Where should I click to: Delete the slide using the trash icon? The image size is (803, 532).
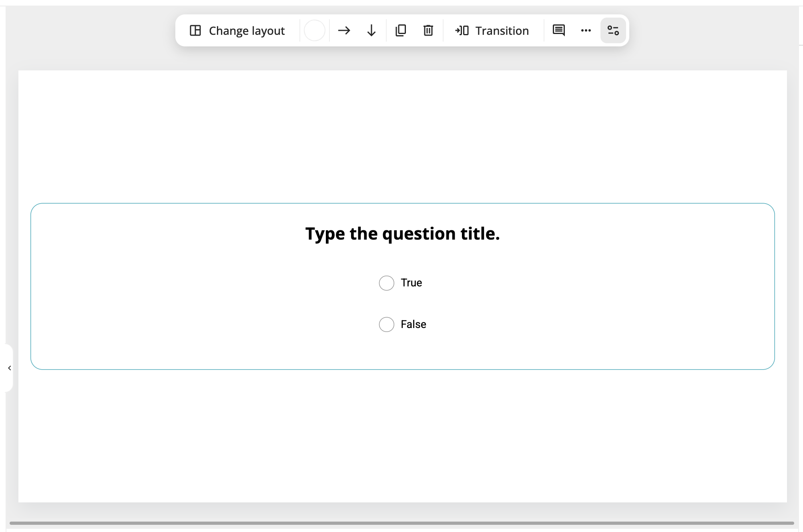[x=428, y=30]
